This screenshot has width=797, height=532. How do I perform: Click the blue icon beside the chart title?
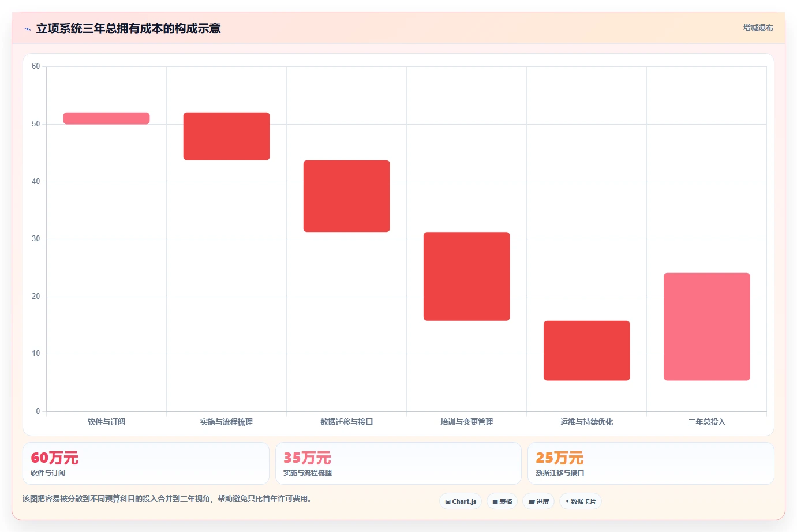pyautogui.click(x=27, y=29)
